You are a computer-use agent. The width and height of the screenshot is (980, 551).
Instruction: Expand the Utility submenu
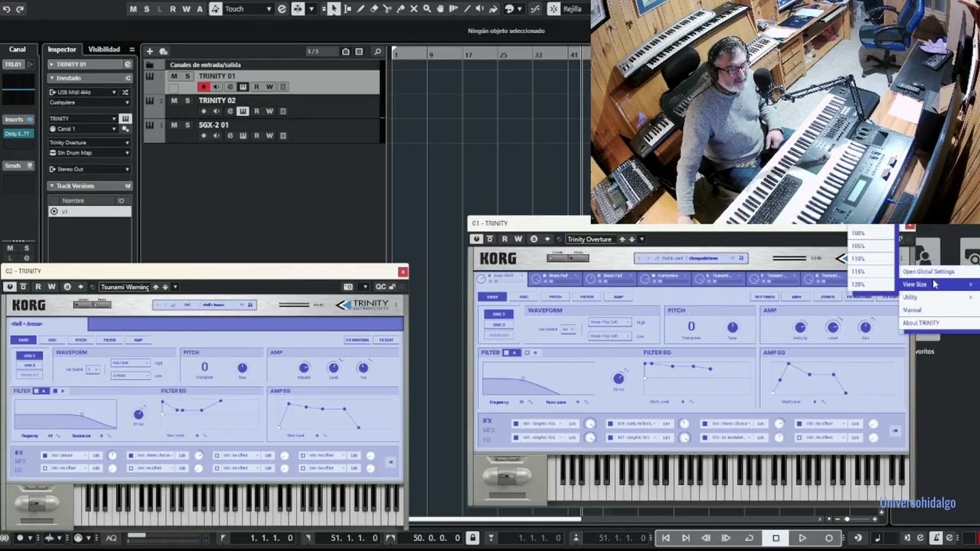[938, 297]
